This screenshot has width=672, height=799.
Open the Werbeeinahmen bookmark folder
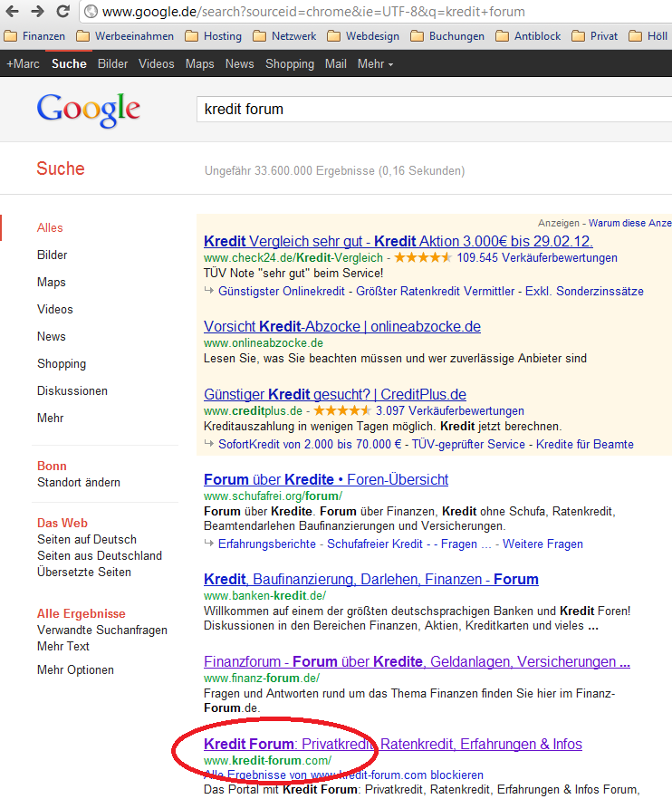point(125,36)
